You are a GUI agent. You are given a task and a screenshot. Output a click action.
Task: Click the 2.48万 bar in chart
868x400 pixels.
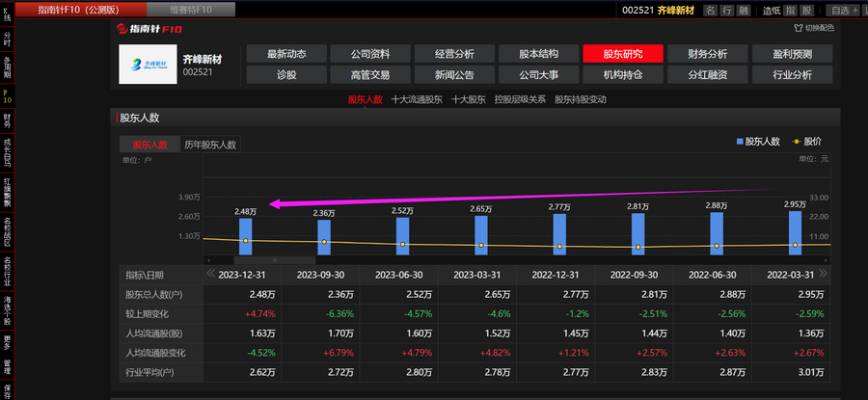pyautogui.click(x=246, y=236)
